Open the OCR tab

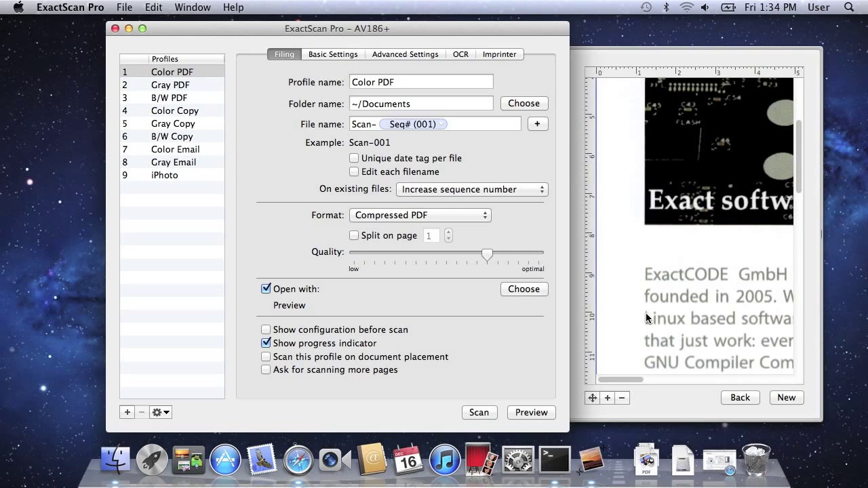460,54
